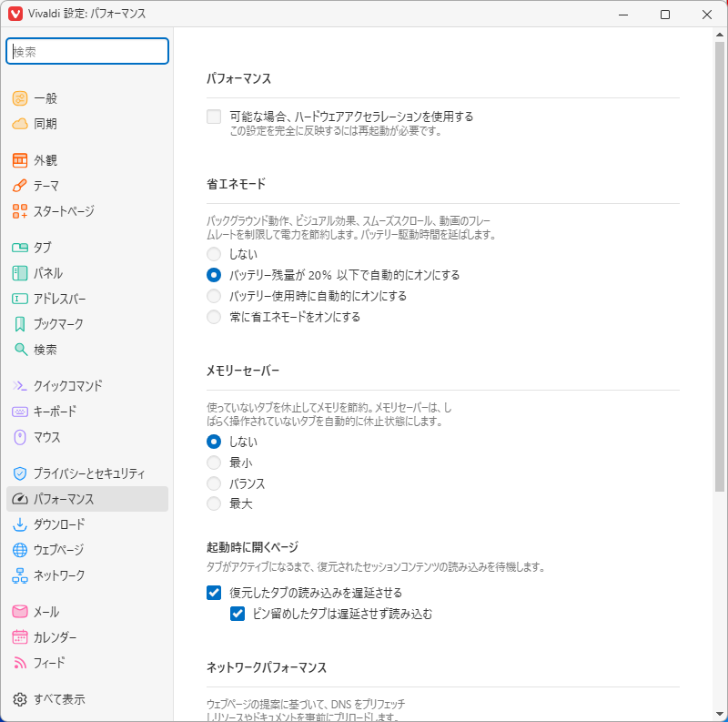Select the メール envelope icon

pyautogui.click(x=19, y=612)
